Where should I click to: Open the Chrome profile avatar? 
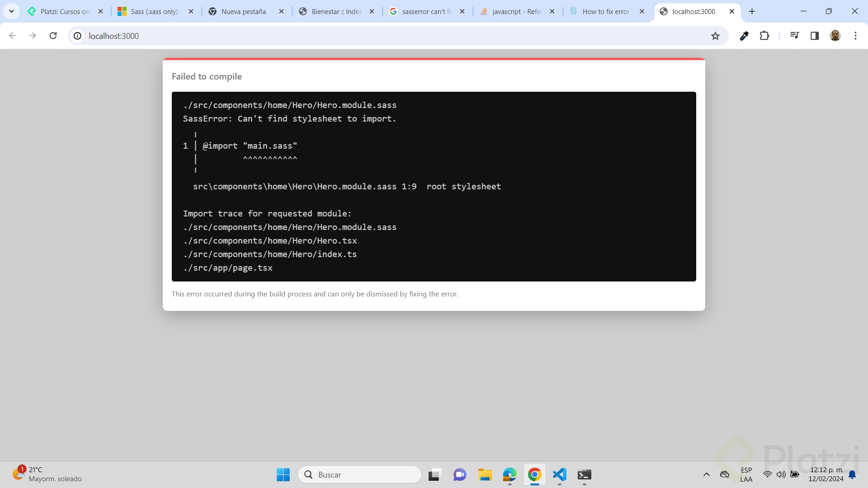[x=835, y=36]
